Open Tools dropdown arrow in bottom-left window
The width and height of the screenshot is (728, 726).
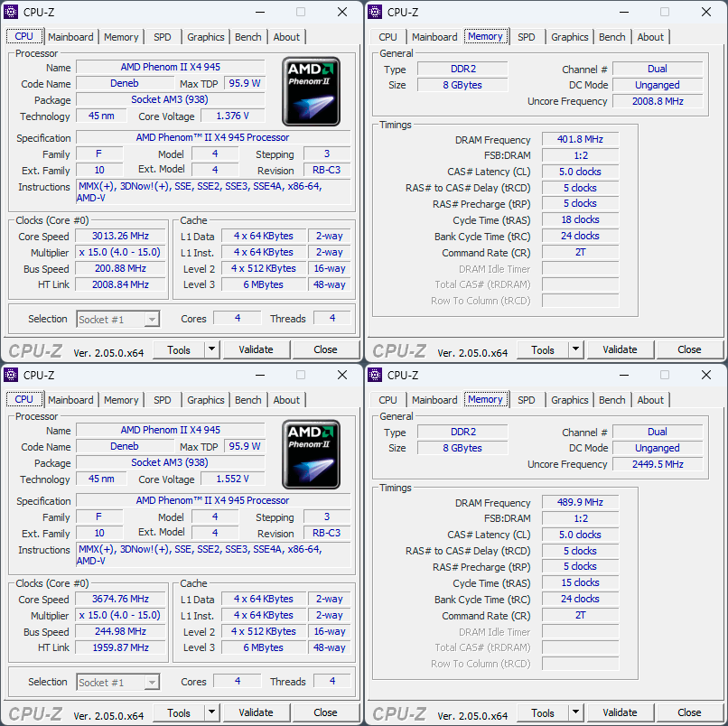(x=211, y=712)
